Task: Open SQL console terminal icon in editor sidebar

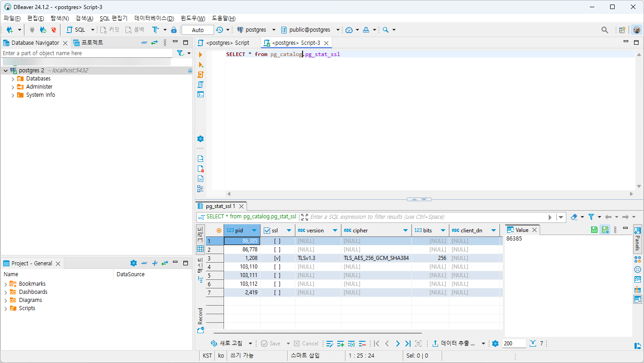Action: point(201,94)
